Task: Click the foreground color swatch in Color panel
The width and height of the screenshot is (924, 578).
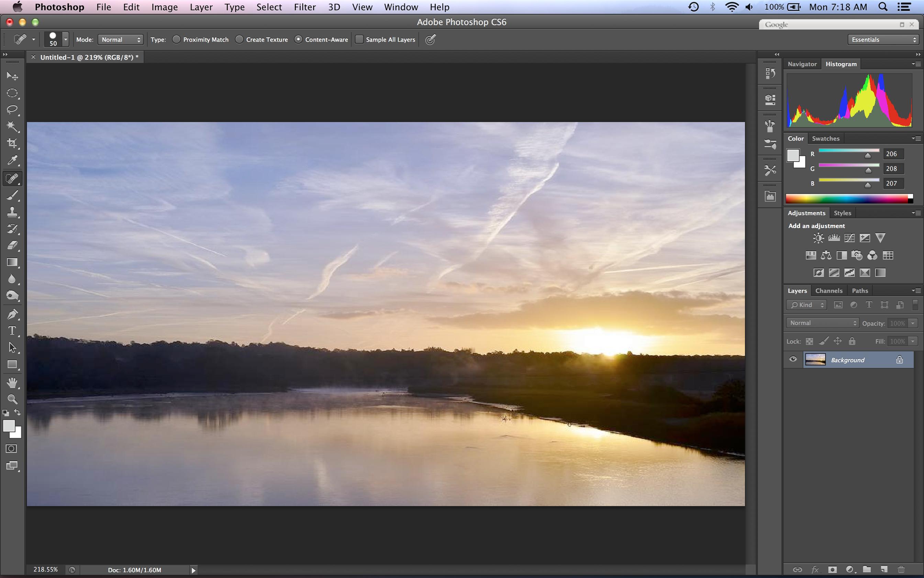Action: [x=793, y=155]
